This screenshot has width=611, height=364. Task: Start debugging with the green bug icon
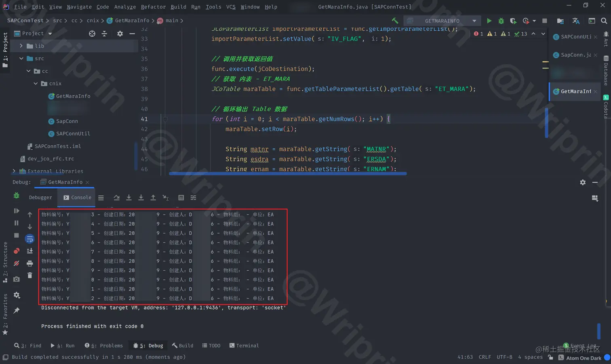[501, 20]
